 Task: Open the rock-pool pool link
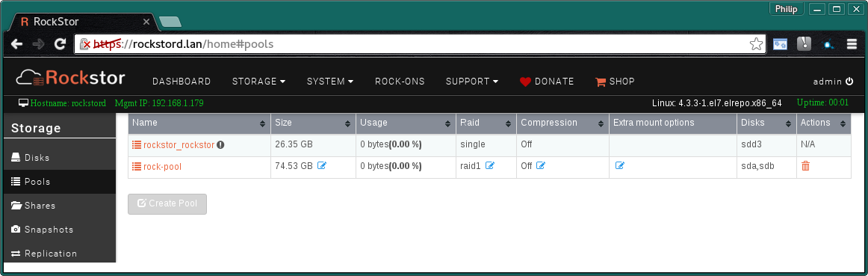pyautogui.click(x=162, y=166)
